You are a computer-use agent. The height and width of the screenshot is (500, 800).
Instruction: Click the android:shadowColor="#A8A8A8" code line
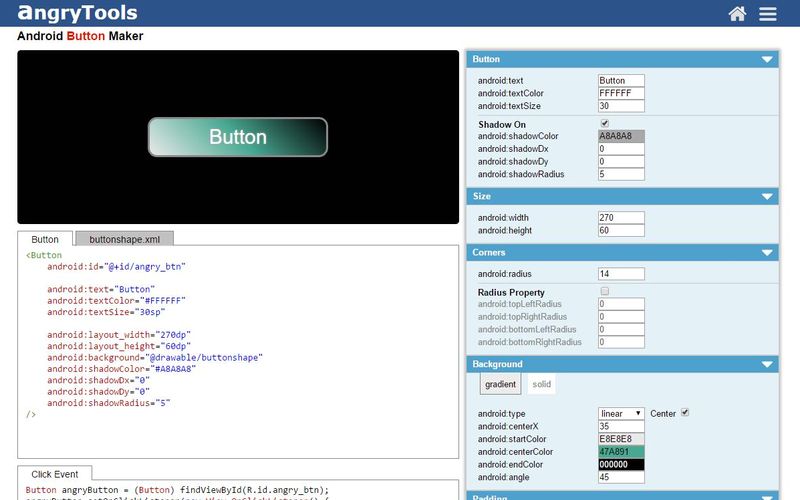coord(121,369)
